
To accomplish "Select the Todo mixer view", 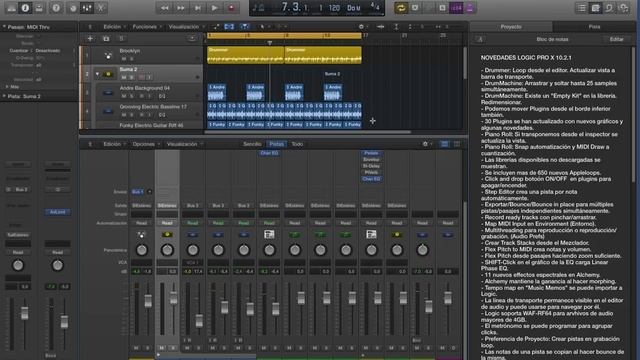I will pos(297,144).
